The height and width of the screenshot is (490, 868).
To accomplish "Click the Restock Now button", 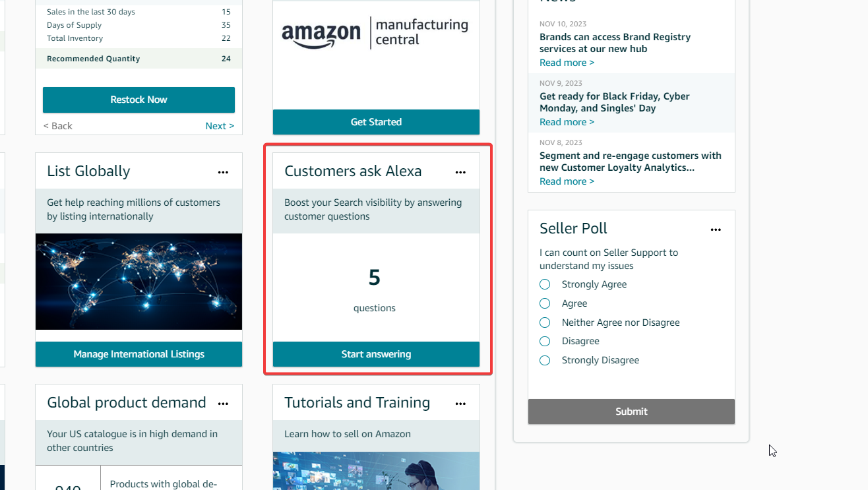I will [x=139, y=100].
